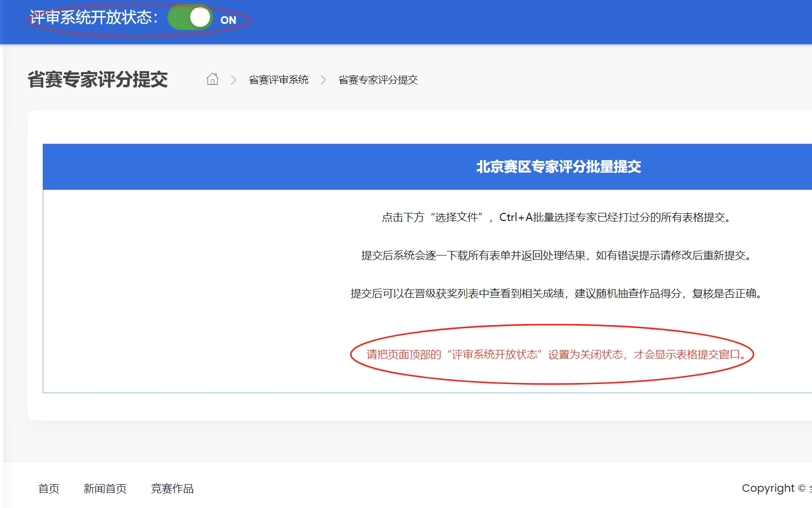
Task: Click the empty area of the blue top bar
Action: (508, 21)
